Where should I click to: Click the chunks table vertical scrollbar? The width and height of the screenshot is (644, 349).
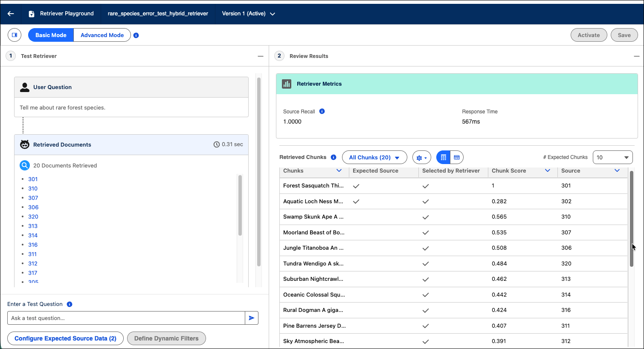632,219
